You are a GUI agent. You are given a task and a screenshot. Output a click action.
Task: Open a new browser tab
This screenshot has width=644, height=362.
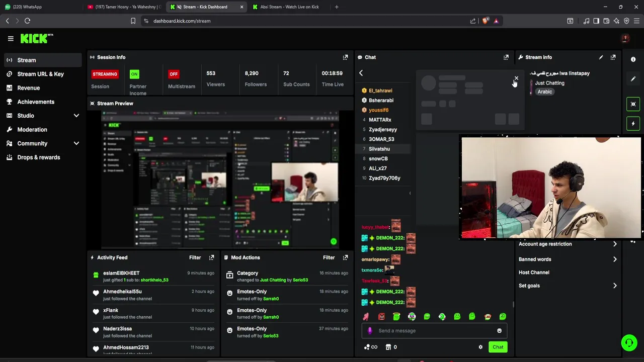[x=337, y=7]
